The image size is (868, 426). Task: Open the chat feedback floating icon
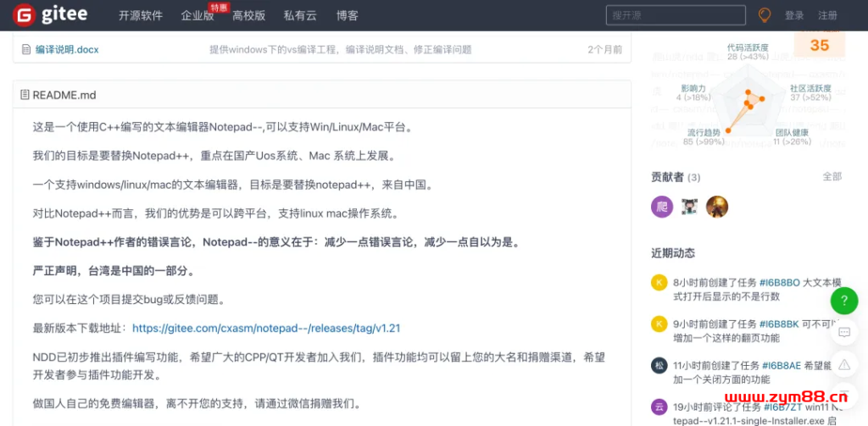[x=844, y=333]
